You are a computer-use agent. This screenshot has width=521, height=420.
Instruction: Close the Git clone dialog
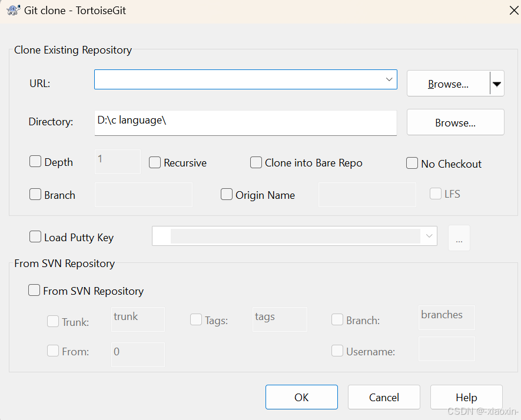tap(514, 10)
